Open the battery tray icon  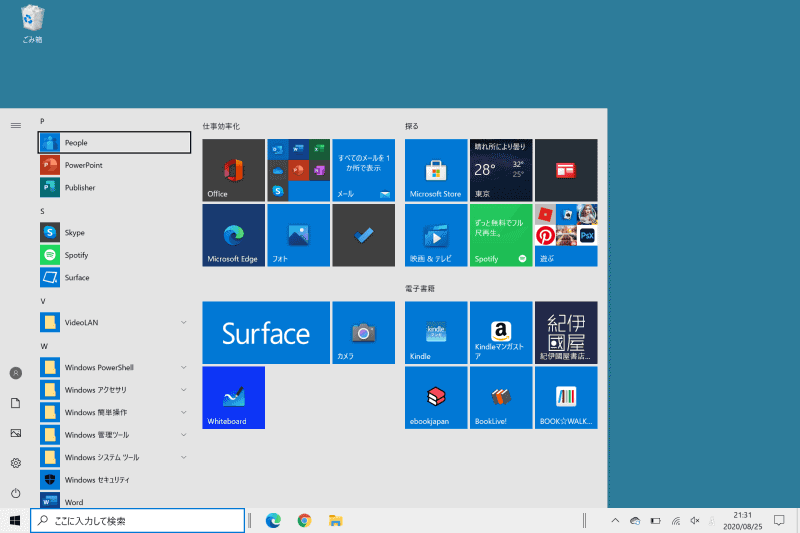(x=656, y=520)
